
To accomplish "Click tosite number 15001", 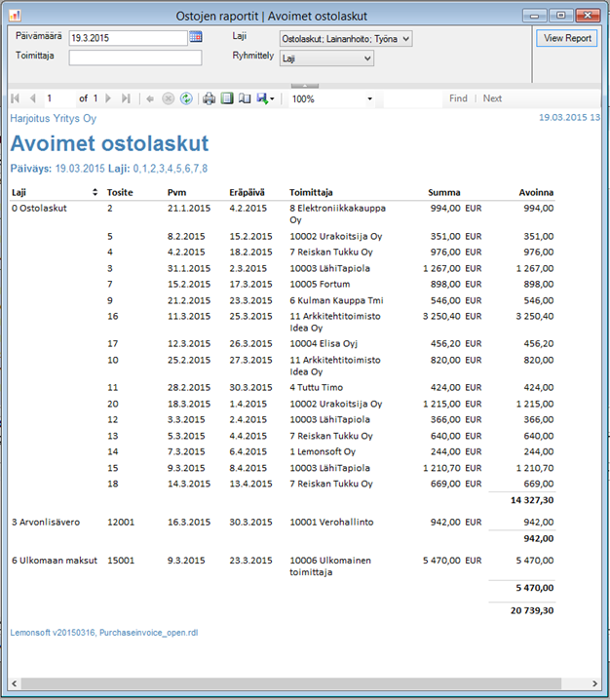I will [121, 561].
